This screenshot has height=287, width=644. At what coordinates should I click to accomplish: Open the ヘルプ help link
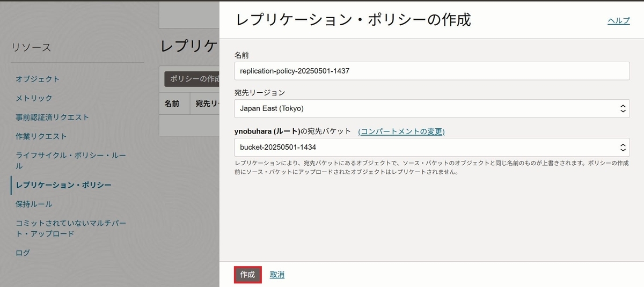pos(619,20)
